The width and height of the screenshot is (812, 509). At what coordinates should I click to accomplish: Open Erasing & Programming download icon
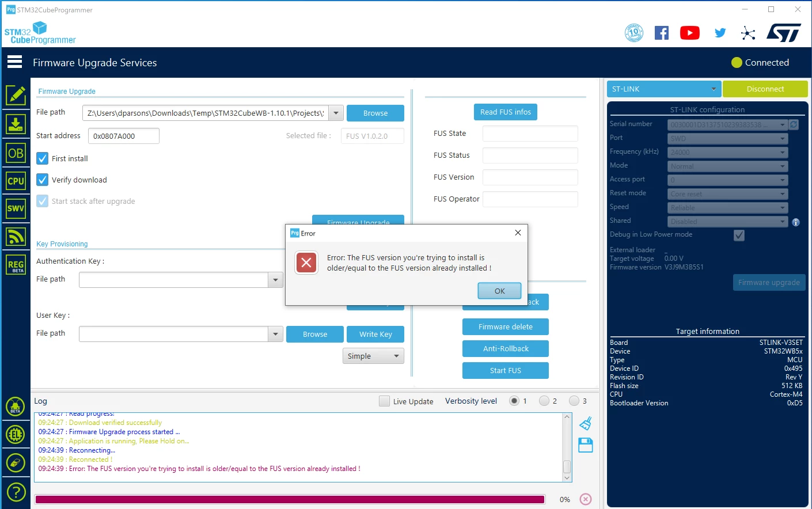16,124
